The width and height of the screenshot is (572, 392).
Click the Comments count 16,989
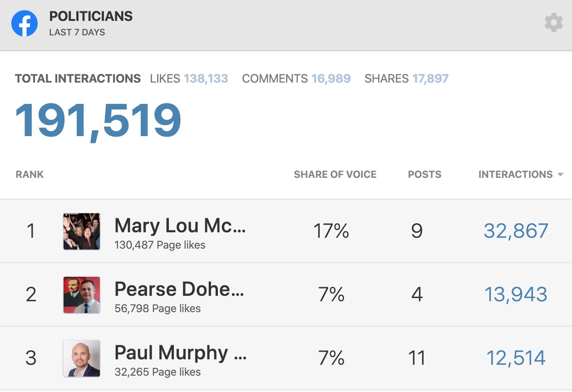[x=331, y=78]
